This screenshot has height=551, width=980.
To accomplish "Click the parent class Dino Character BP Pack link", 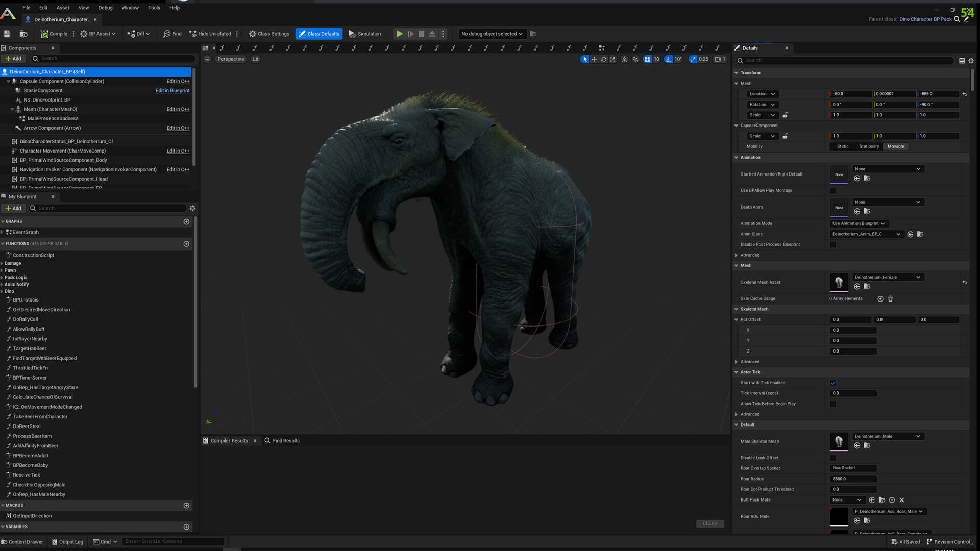I will [x=925, y=19].
